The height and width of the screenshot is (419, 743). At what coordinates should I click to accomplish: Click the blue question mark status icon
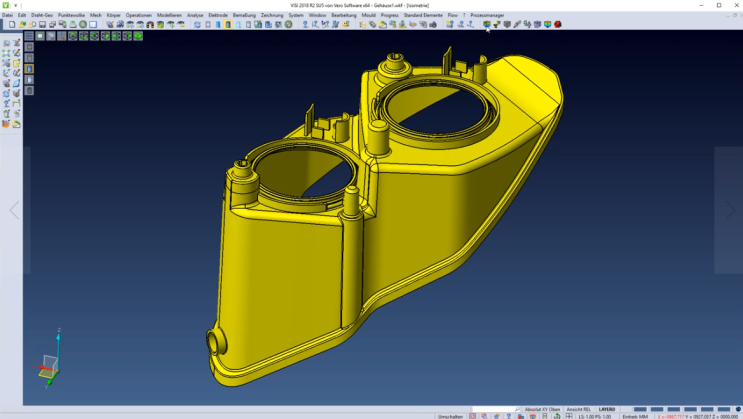pyautogui.click(x=508, y=416)
